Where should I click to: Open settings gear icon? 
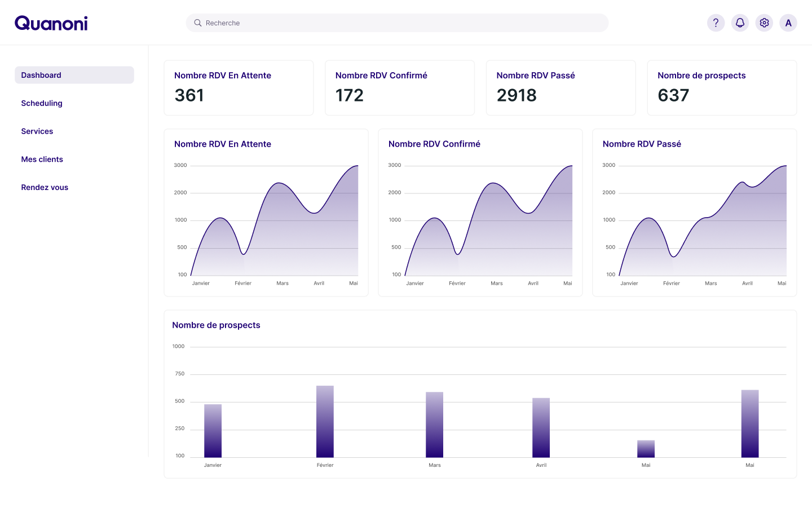click(764, 23)
